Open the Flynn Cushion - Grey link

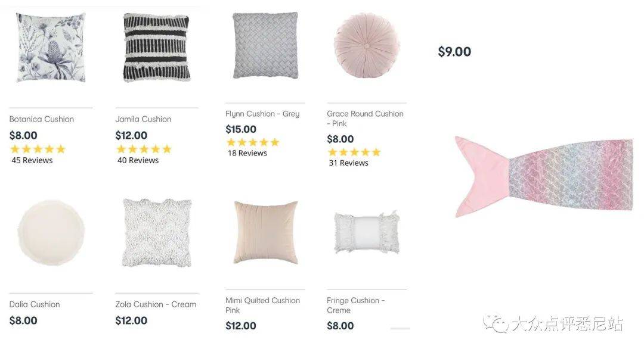(262, 114)
